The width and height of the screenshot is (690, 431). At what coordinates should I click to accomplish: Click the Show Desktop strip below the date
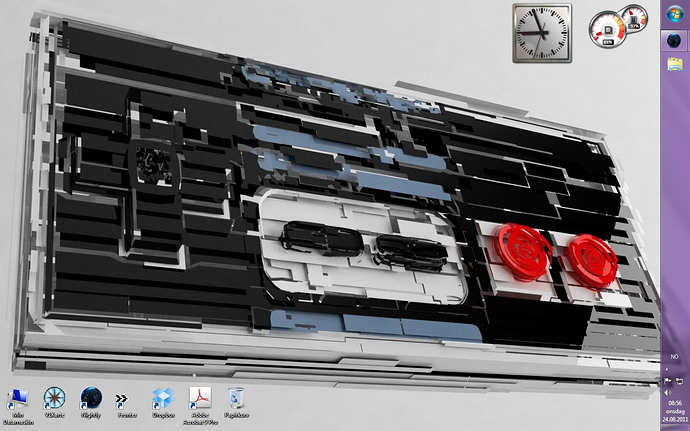pyautogui.click(x=675, y=427)
